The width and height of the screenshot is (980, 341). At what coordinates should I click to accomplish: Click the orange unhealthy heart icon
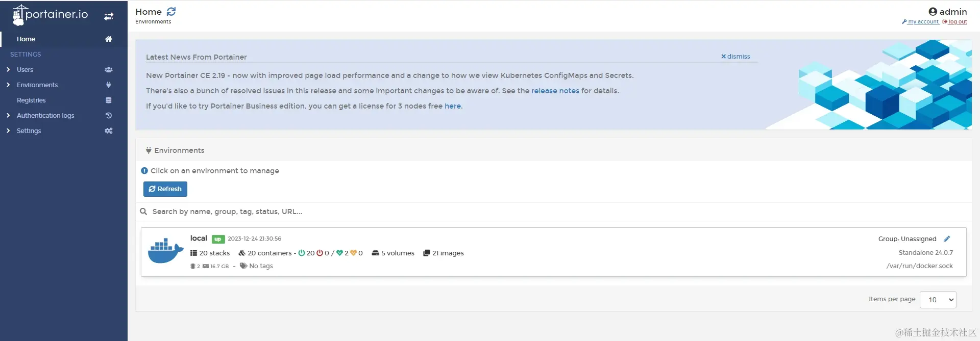coord(353,253)
